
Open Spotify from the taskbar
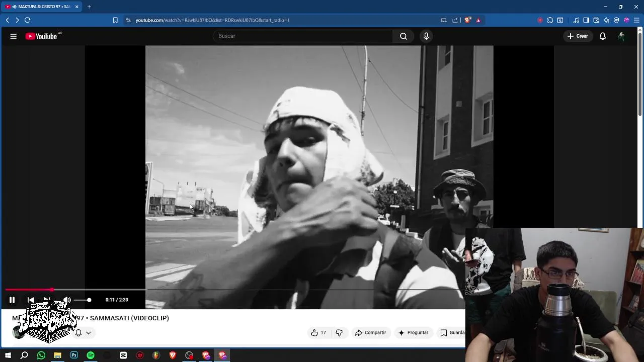click(x=91, y=355)
